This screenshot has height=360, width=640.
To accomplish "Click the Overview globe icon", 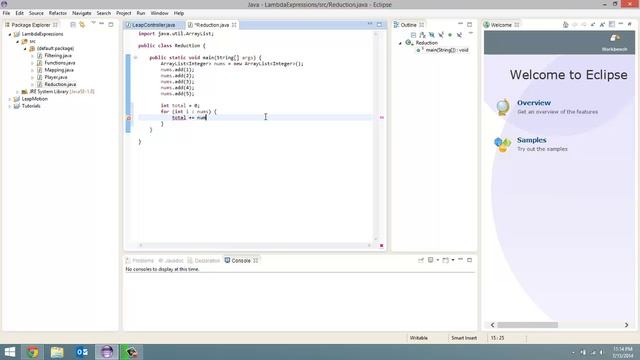I will coord(502,107).
